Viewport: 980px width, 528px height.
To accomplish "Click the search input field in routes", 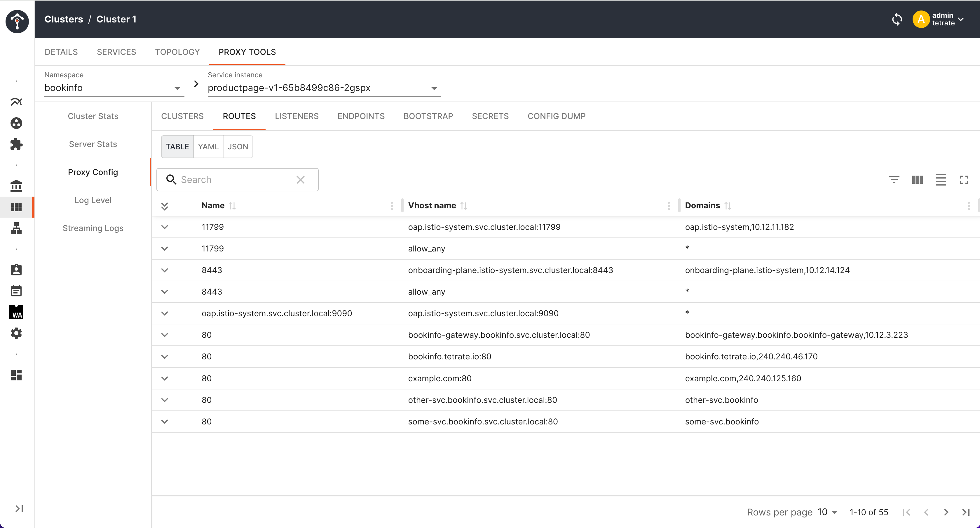I will pos(237,179).
